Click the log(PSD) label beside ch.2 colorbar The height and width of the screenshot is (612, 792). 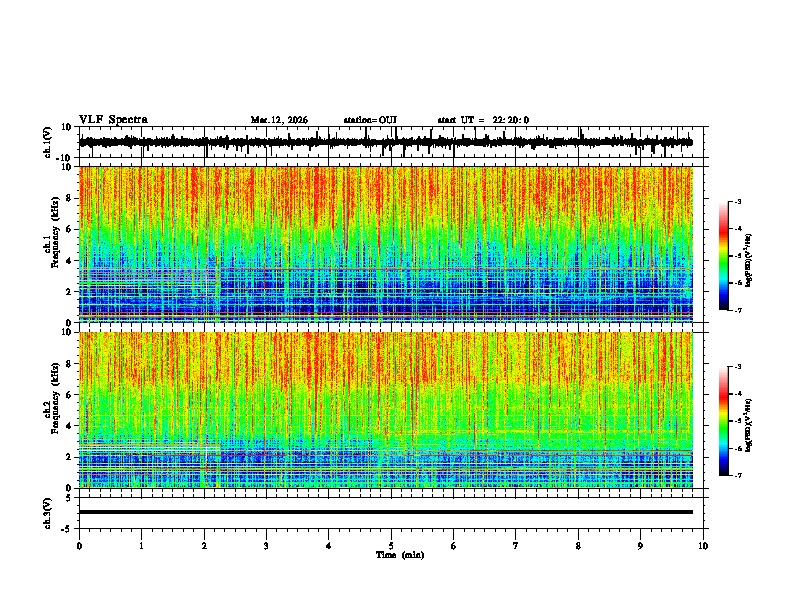point(749,425)
